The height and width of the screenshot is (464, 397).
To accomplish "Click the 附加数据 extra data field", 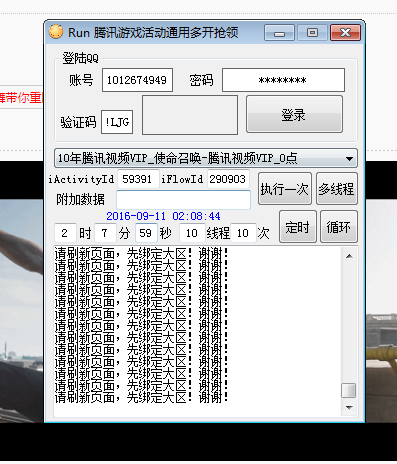I will click(x=183, y=200).
